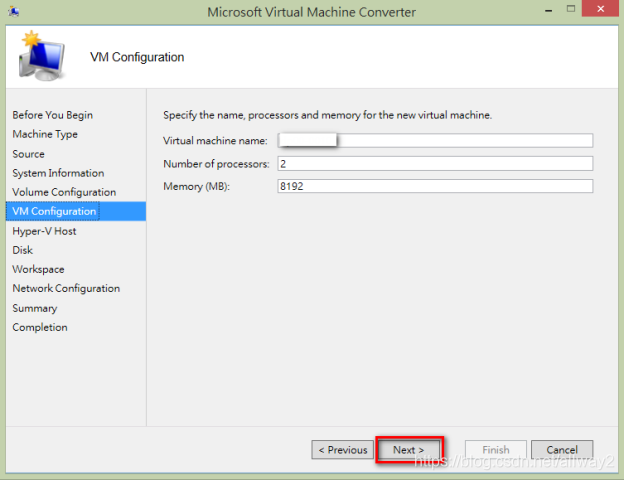Click the title bar application icon
The height and width of the screenshot is (480, 624).
tap(14, 12)
